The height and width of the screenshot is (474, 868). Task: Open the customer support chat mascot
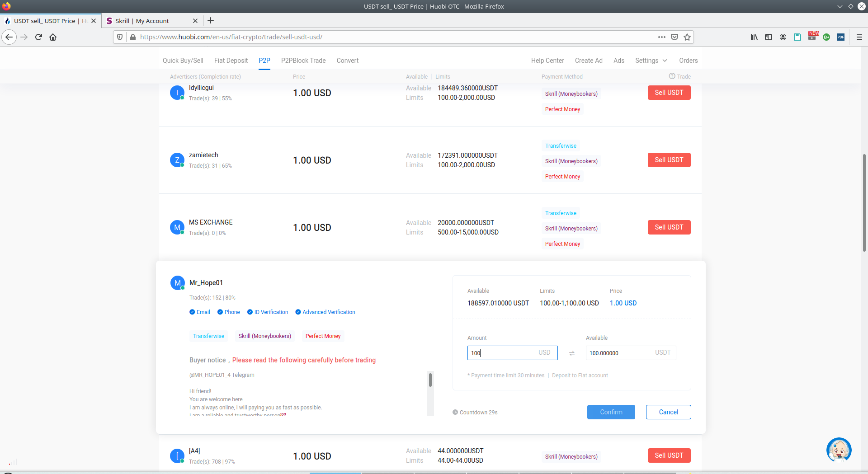coord(839,450)
